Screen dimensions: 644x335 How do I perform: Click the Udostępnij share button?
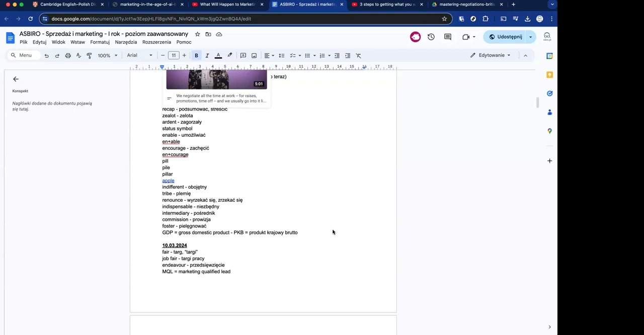(x=505, y=37)
